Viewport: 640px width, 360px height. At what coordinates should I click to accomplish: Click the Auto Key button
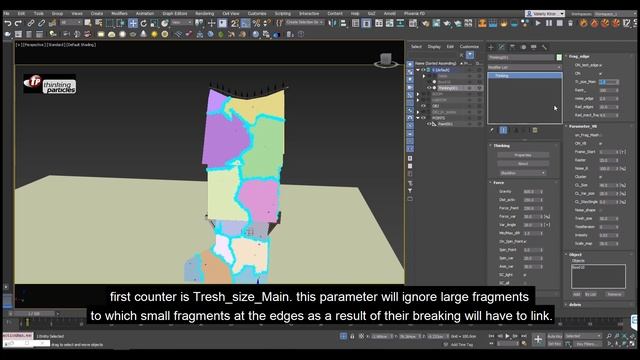[x=554, y=336]
